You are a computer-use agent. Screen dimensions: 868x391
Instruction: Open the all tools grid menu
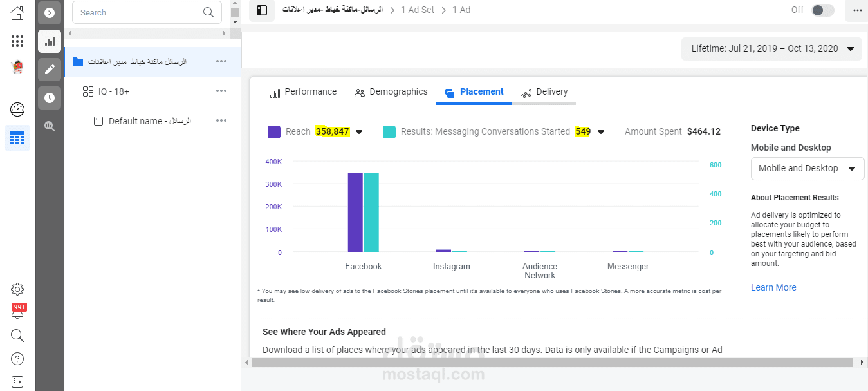click(17, 41)
